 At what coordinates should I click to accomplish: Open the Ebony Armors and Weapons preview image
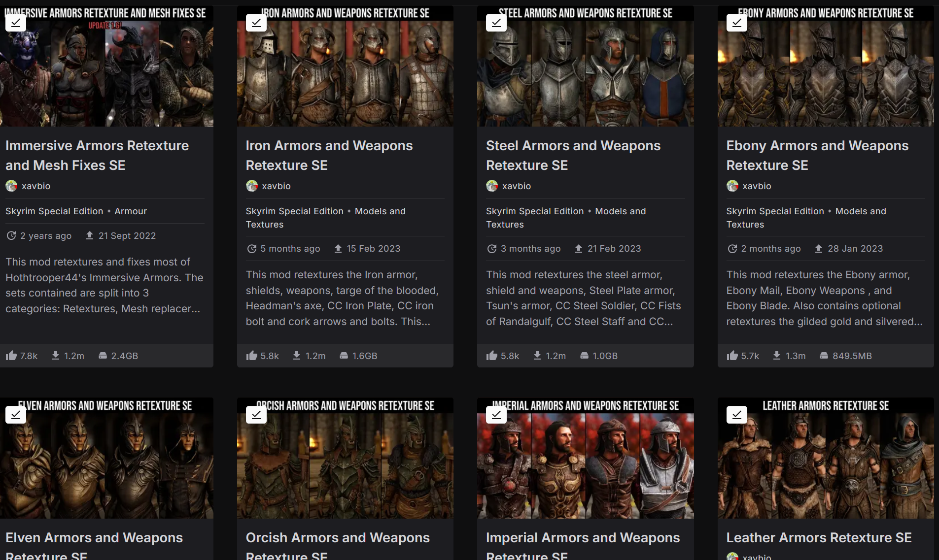(x=826, y=66)
